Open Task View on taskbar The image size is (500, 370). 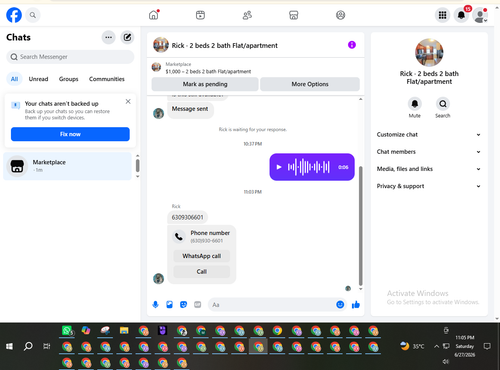(x=47, y=347)
